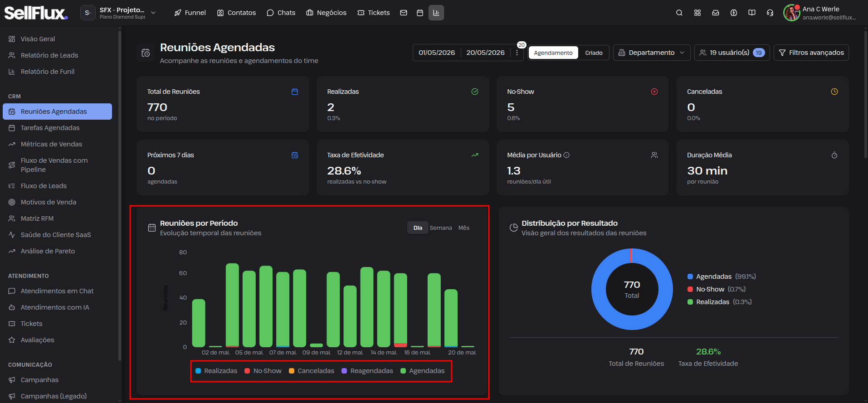Switch chart view to Semana
Screen dimensions: 868x403
(441, 228)
